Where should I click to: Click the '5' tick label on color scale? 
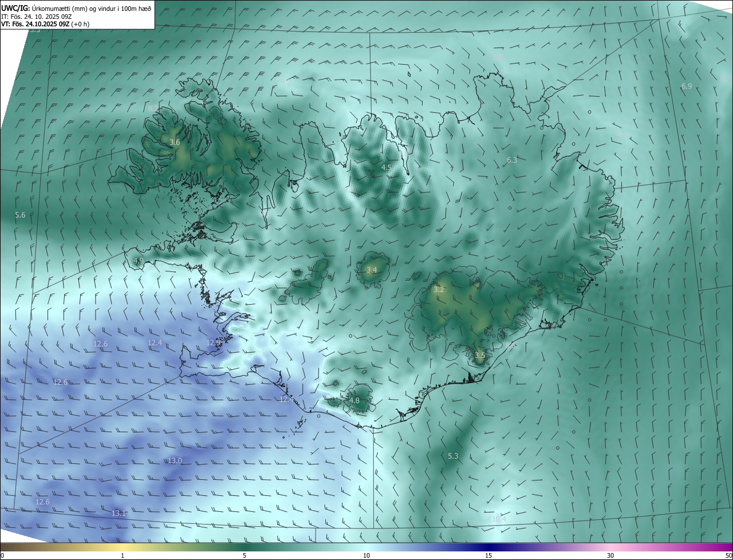coord(245,555)
